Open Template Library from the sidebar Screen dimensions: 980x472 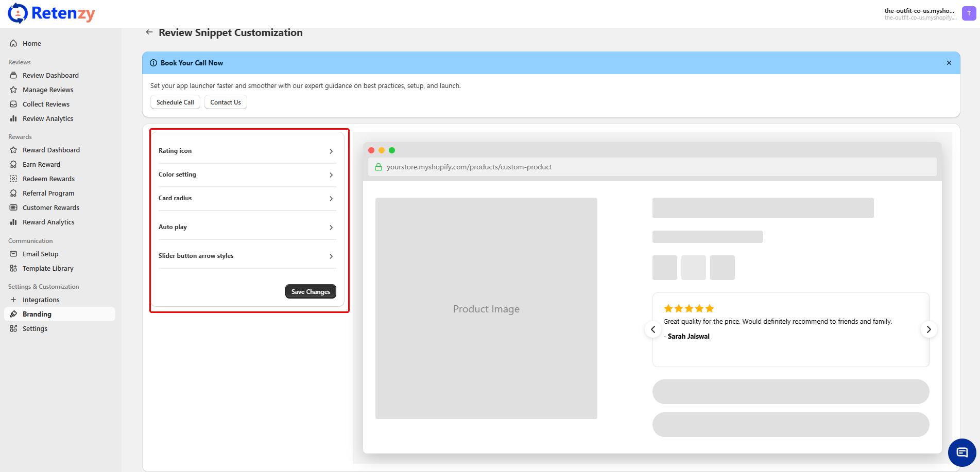[x=48, y=268]
